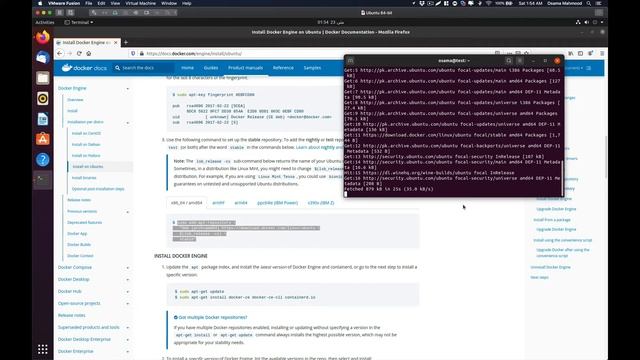Expand the Open-source projects section
Viewport: 640px width, 360px height.
click(127, 304)
